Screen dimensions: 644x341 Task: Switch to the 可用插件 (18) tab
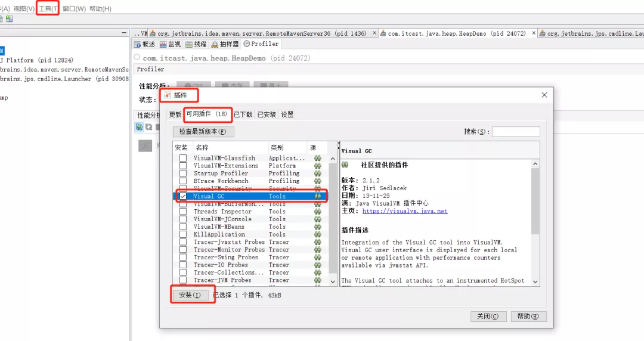pyautogui.click(x=207, y=114)
